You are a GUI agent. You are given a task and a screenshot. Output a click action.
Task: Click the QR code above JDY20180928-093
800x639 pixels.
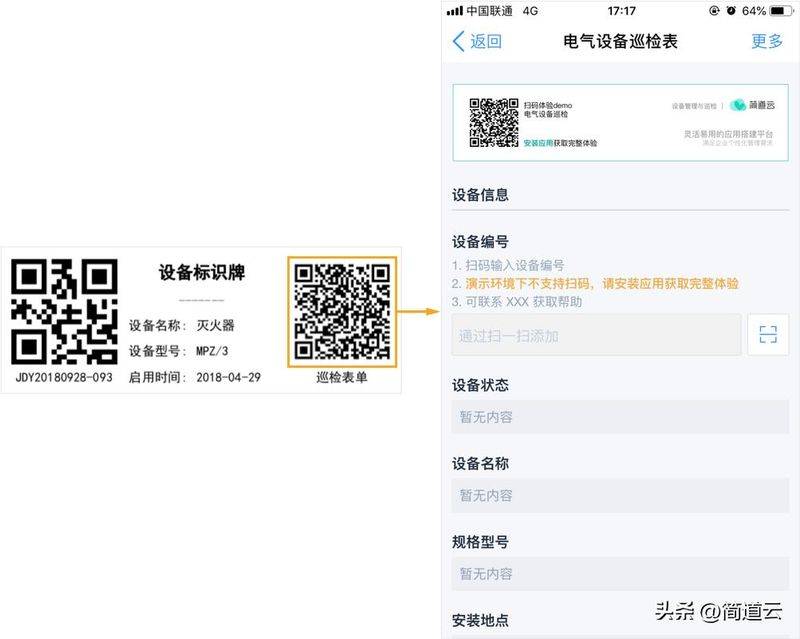pyautogui.click(x=64, y=312)
